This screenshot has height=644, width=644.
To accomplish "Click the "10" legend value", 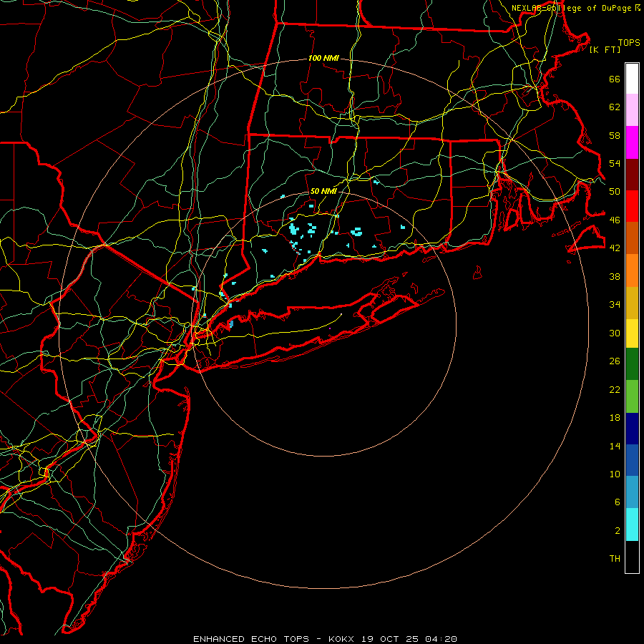I will coord(615,474).
